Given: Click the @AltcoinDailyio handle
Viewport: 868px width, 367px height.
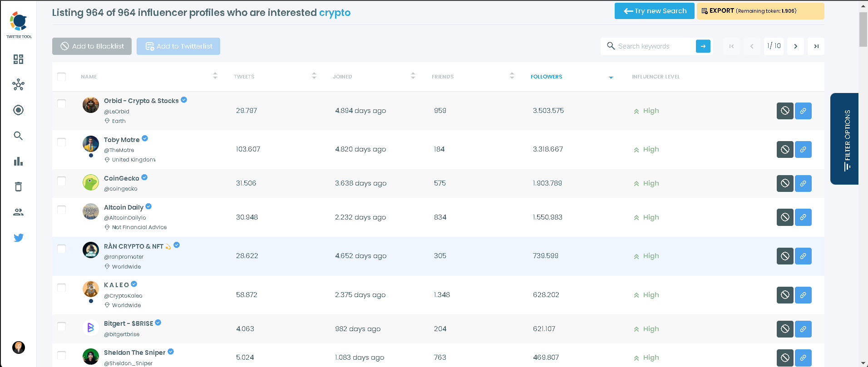Looking at the screenshot, I should pyautogui.click(x=125, y=218).
